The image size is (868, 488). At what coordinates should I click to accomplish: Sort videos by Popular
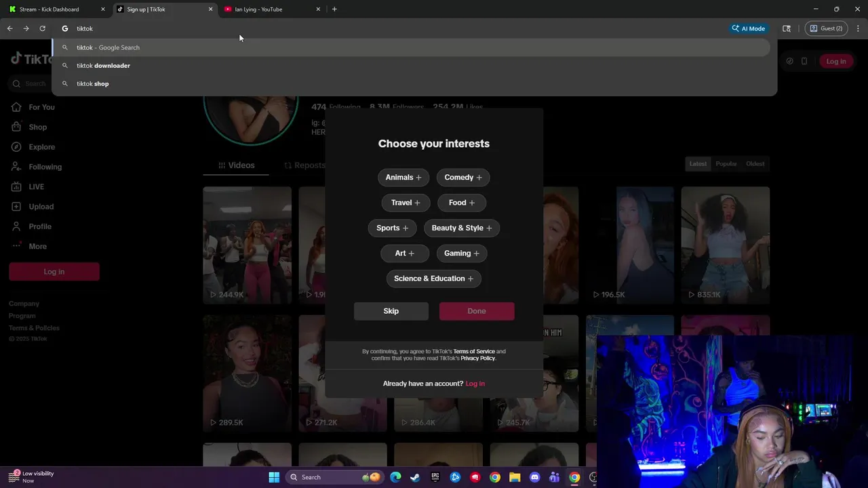tap(726, 164)
